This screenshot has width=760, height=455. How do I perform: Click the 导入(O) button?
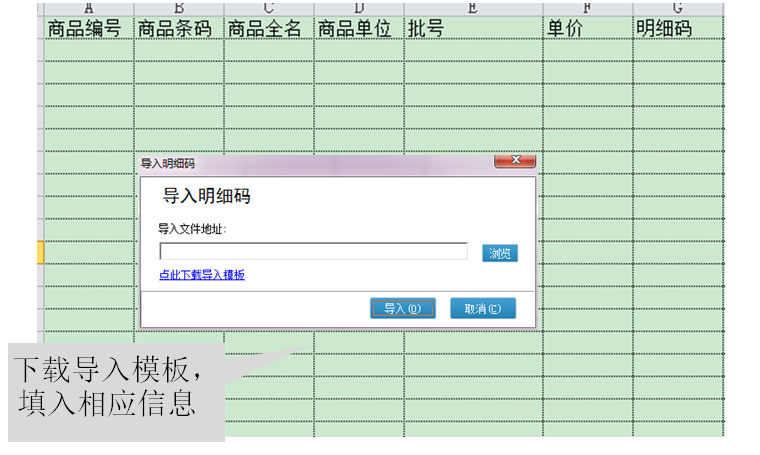pos(402,309)
